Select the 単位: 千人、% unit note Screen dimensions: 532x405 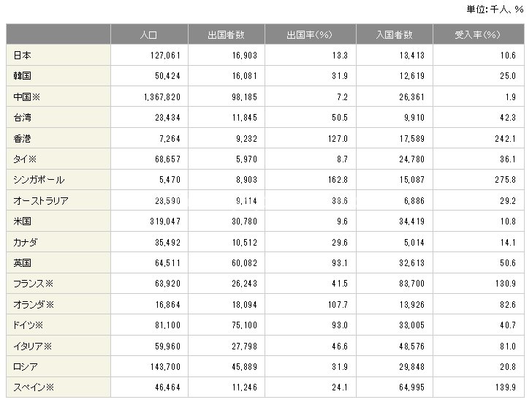pyautogui.click(x=495, y=10)
